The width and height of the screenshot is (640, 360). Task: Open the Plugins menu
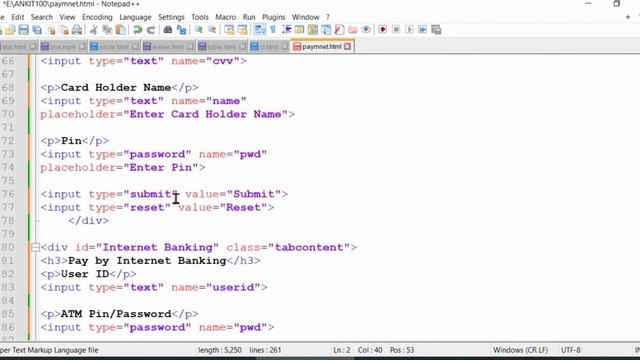point(273,17)
